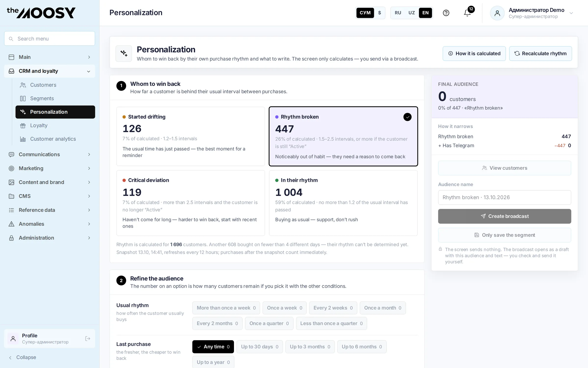Viewport: 588px width, 368px height.
Task: Expand the Communications menu section
Action: pos(49,154)
